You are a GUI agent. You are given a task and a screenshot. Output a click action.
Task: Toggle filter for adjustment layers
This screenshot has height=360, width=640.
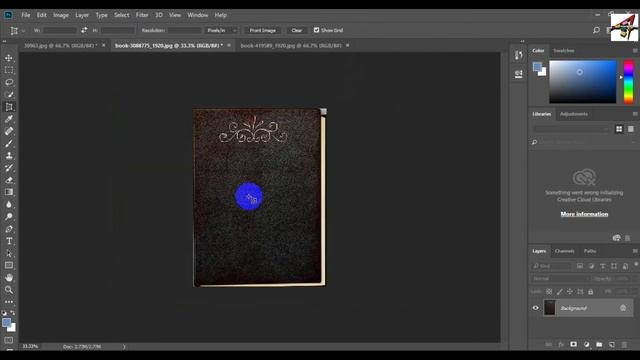(591, 266)
